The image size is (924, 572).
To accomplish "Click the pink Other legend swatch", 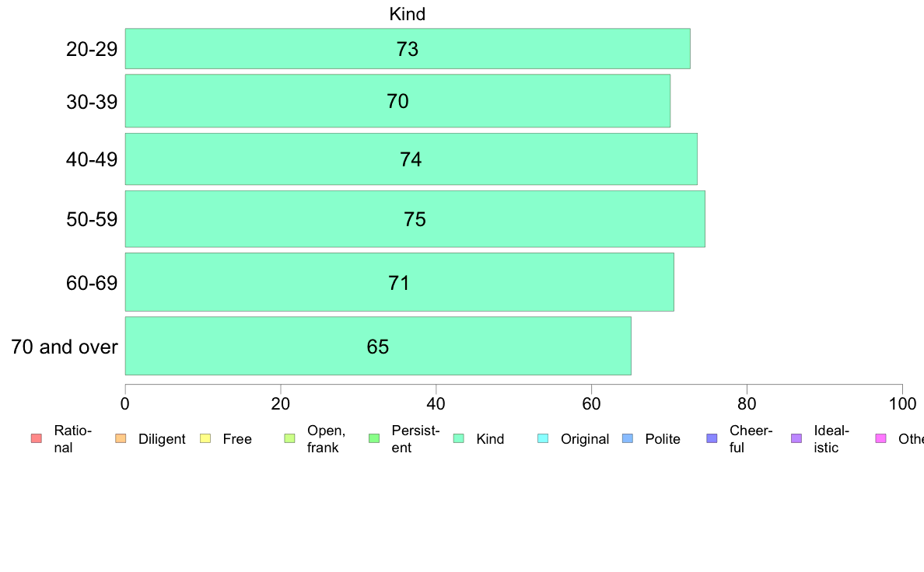I will [x=881, y=438].
